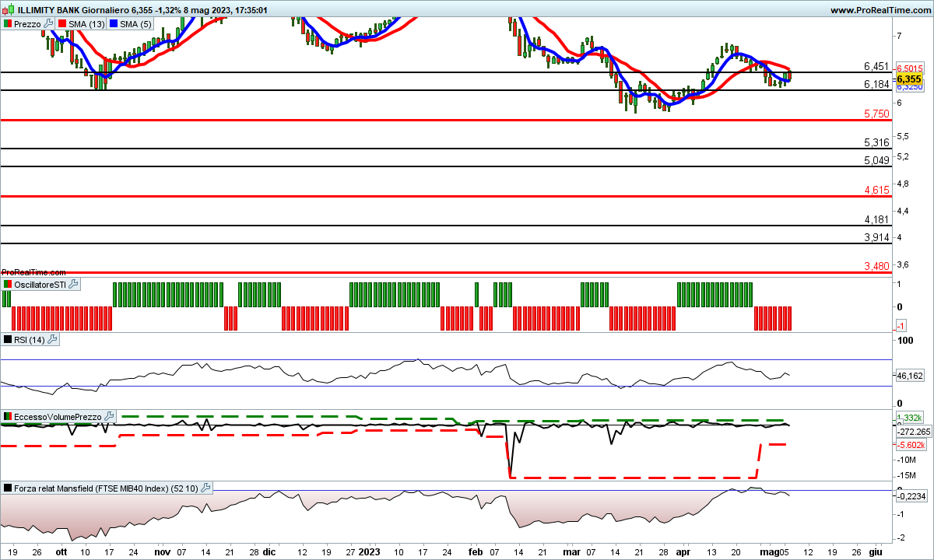Select the RSI (14) panel label
Image resolution: width=934 pixels, height=560 pixels.
point(30,339)
